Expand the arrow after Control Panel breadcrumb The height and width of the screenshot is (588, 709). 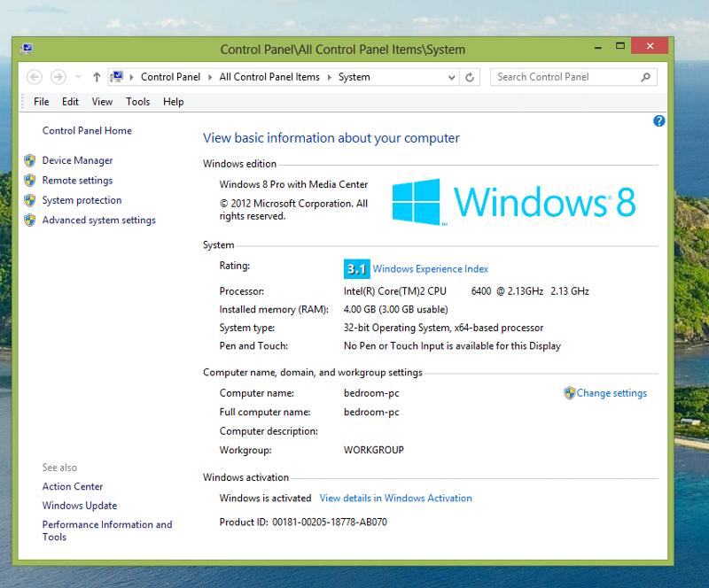[x=210, y=77]
